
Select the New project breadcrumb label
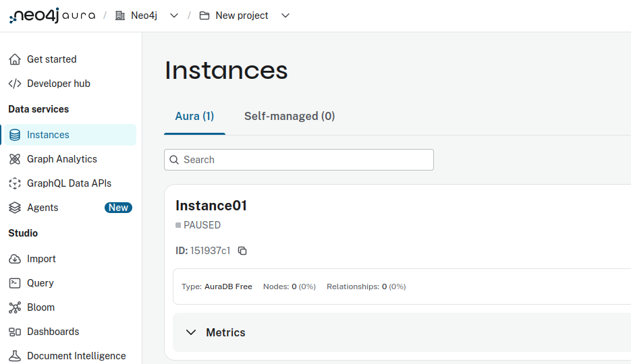[242, 16]
